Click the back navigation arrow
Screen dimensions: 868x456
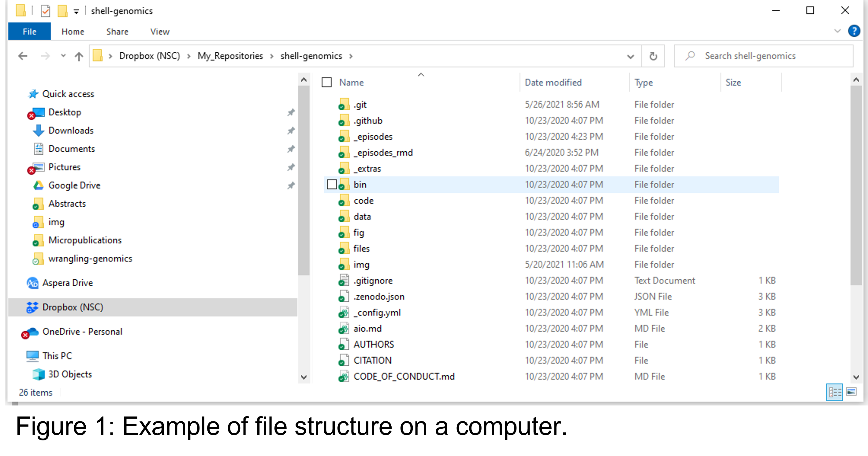pos(23,56)
